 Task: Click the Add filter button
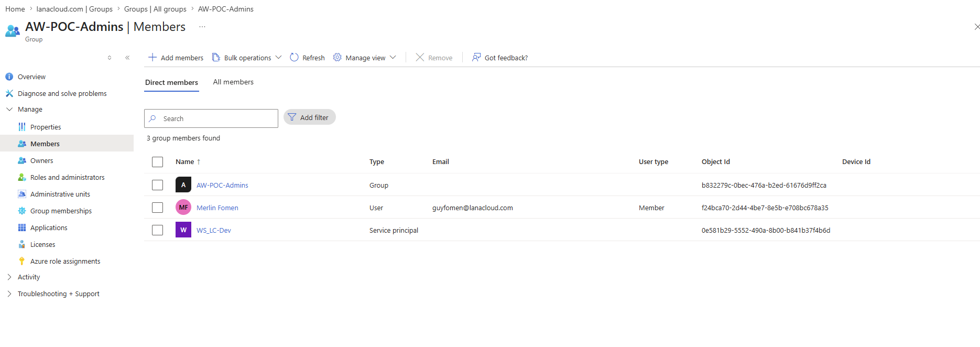310,117
